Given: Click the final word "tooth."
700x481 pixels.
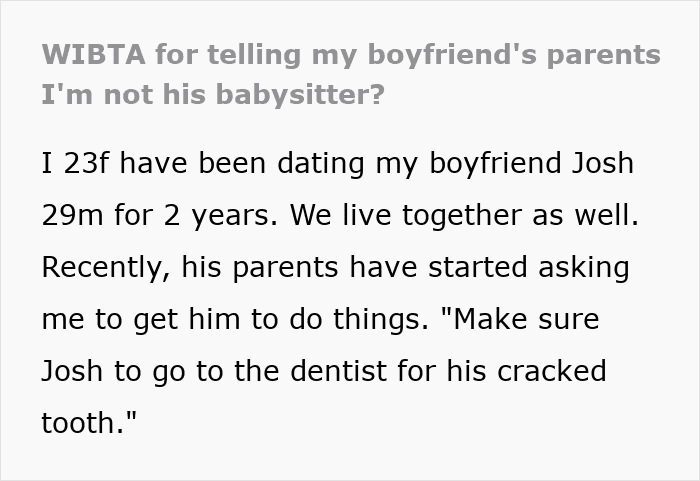Looking at the screenshot, I should (x=83, y=423).
